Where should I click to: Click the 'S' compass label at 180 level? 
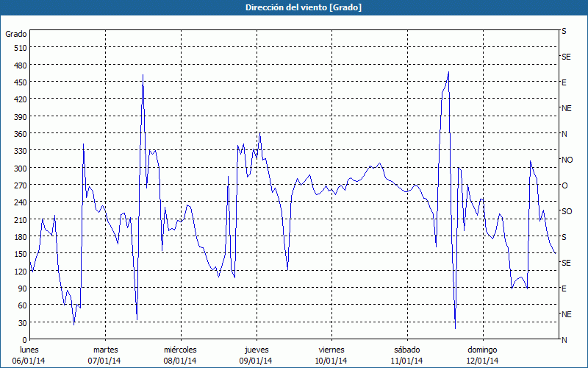tap(564, 237)
